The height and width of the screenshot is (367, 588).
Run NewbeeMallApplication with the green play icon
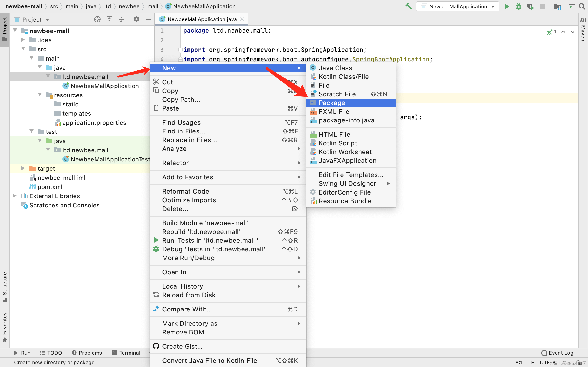pos(507,6)
